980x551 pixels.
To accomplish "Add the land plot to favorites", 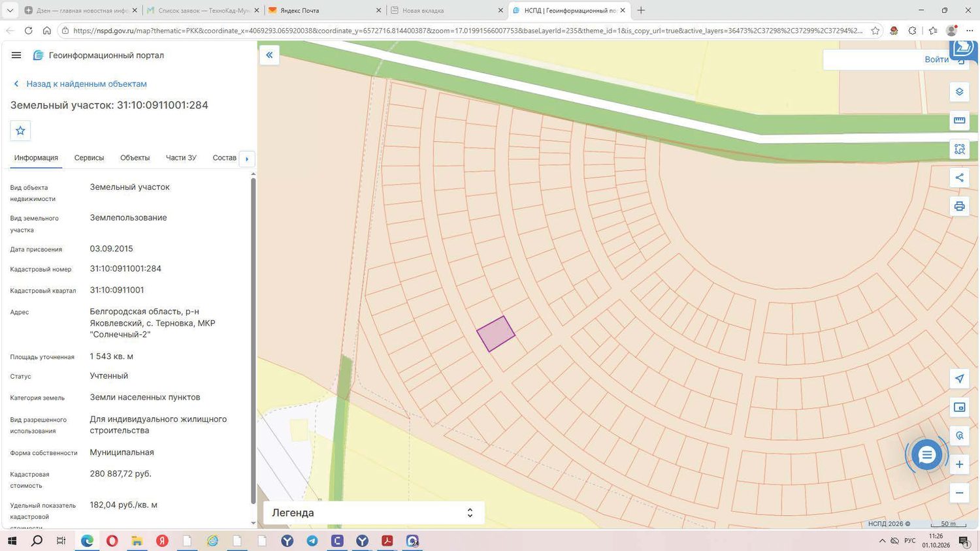I will pos(20,131).
